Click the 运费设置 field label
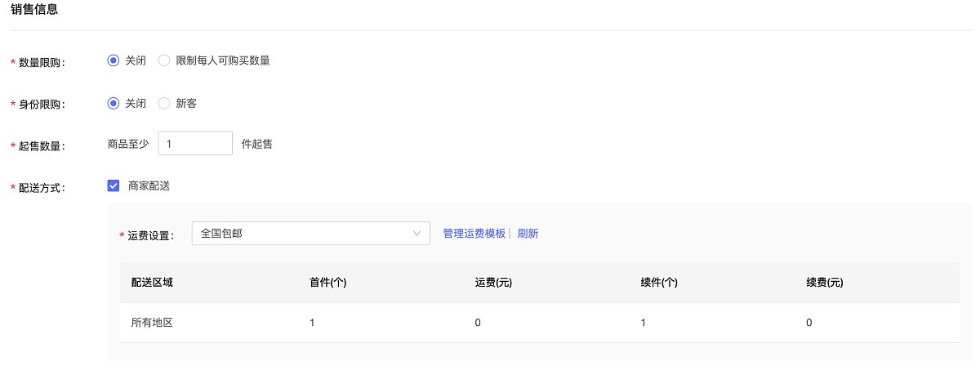The height and width of the screenshot is (375, 980). 151,235
